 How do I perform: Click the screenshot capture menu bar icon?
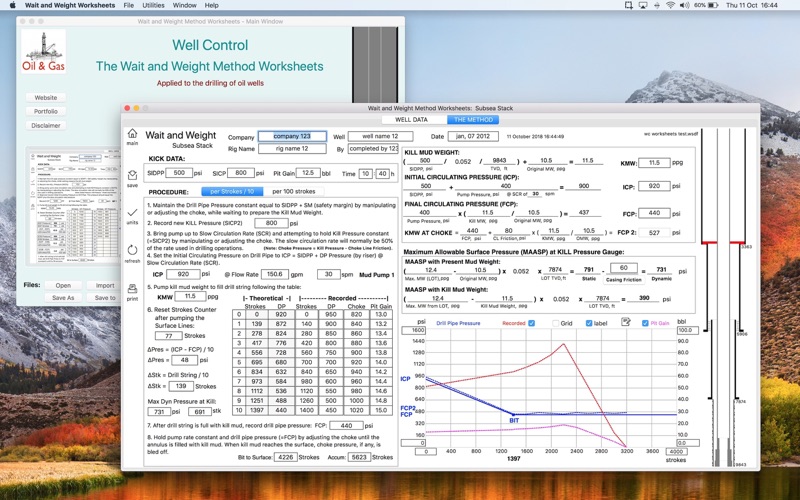(x=629, y=5)
